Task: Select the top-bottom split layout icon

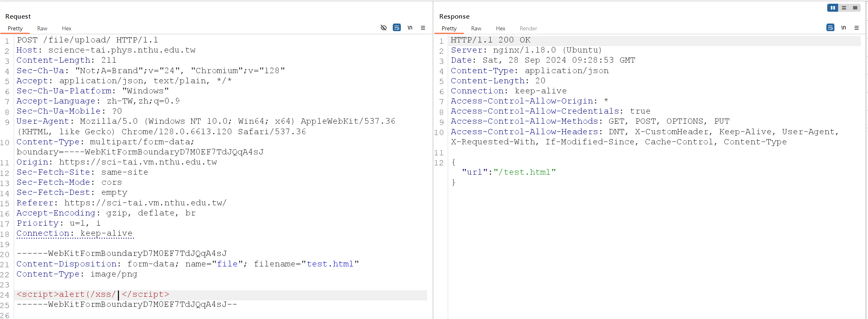Action: 844,8
